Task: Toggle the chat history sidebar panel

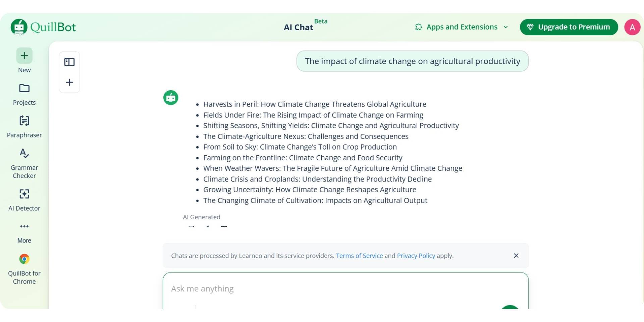Action: point(69,62)
